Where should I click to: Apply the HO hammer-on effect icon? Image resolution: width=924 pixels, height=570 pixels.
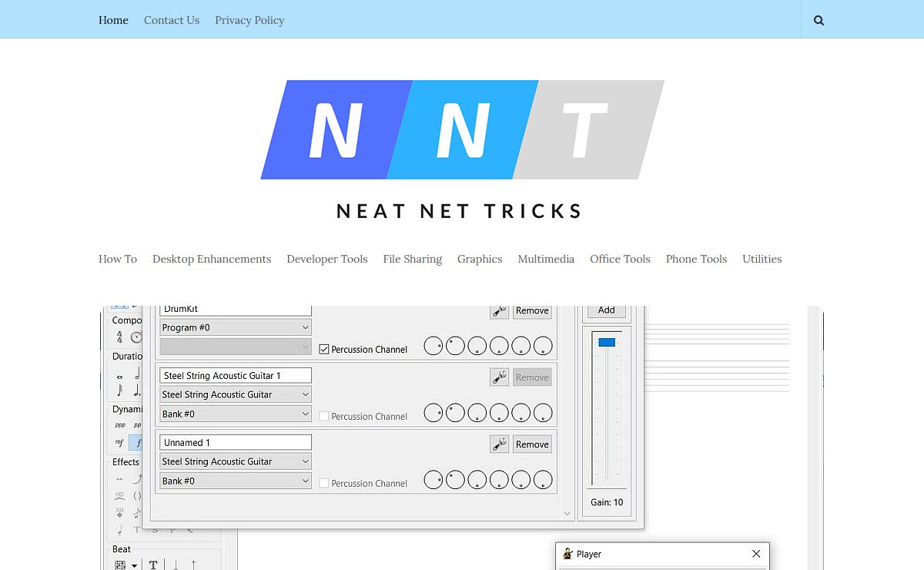119,495
